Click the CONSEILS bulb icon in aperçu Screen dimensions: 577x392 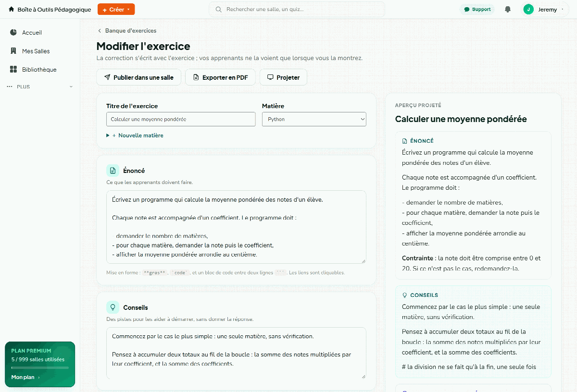click(x=404, y=295)
